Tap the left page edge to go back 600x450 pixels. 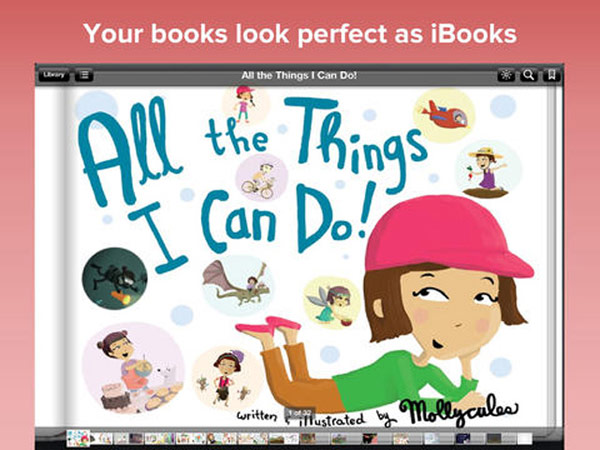50,256
